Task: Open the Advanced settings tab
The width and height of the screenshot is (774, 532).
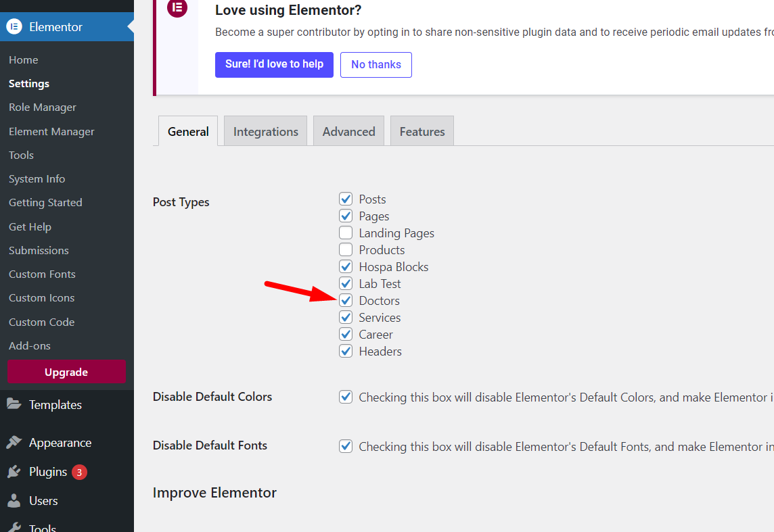Action: click(x=348, y=131)
